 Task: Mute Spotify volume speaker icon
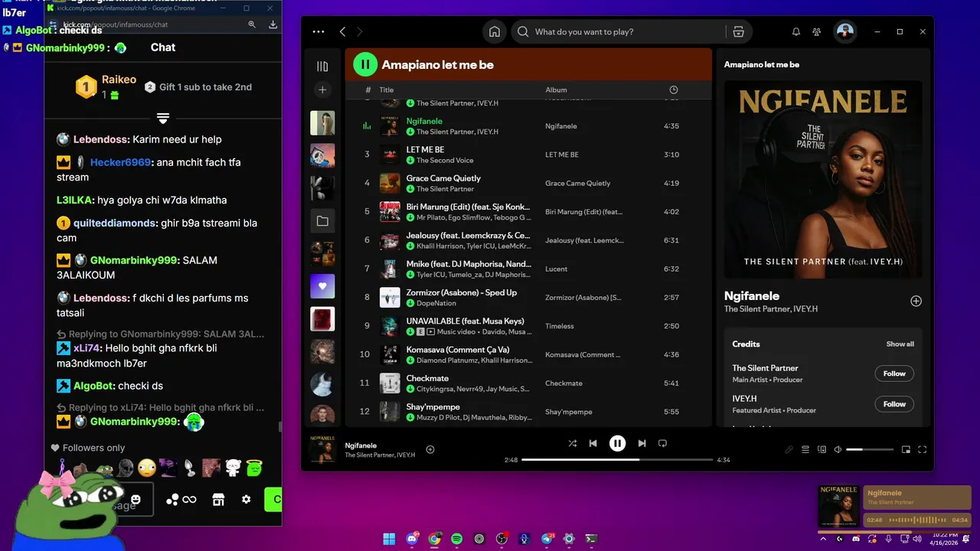pos(838,450)
